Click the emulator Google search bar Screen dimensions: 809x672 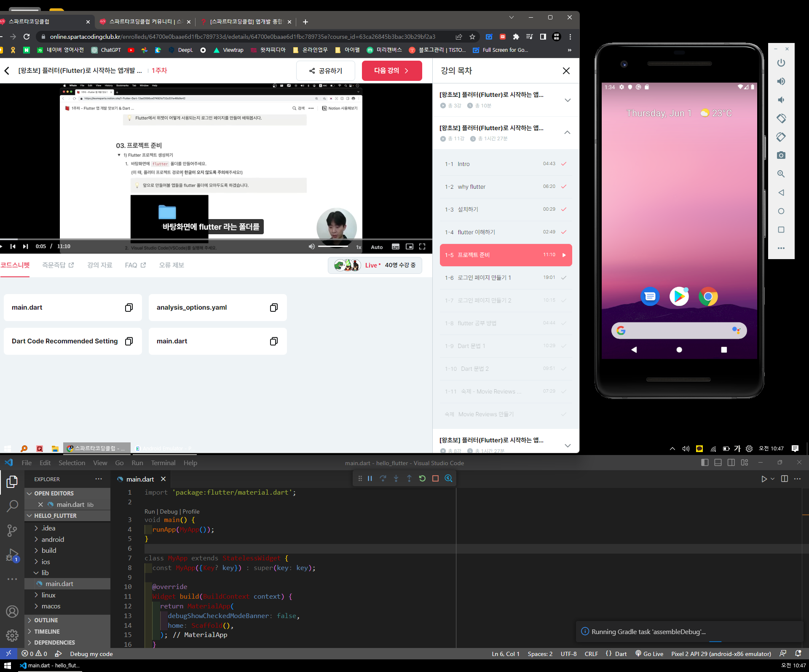pyautogui.click(x=679, y=331)
